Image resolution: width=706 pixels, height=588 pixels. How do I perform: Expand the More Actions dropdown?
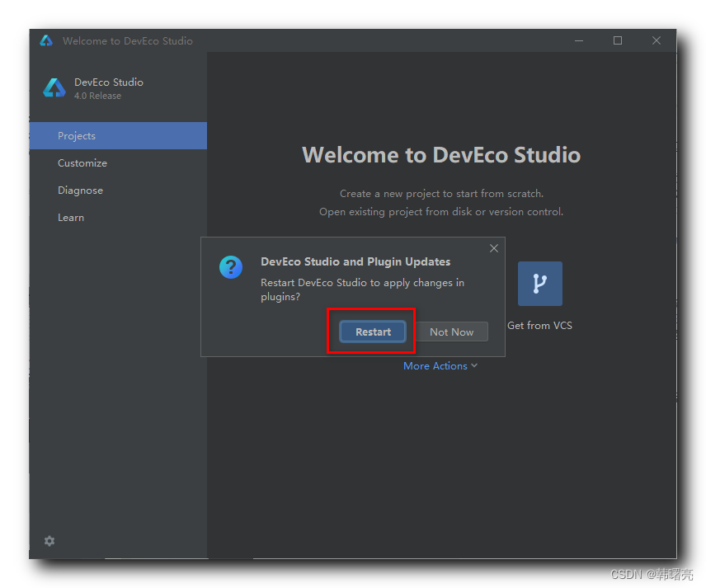440,366
